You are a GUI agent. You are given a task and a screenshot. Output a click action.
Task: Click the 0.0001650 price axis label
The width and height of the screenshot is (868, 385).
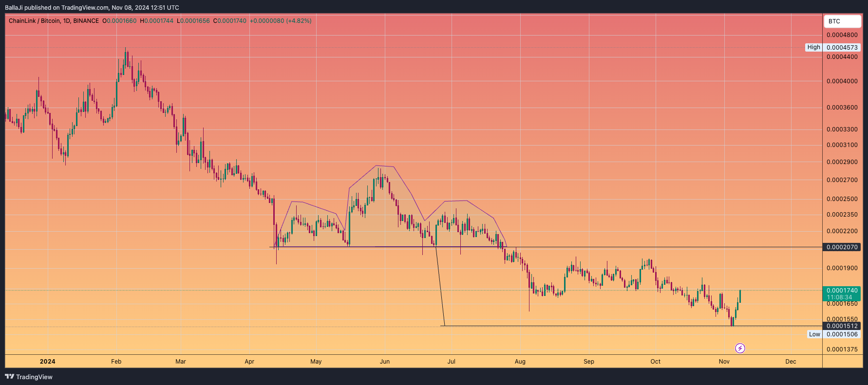pyautogui.click(x=842, y=304)
